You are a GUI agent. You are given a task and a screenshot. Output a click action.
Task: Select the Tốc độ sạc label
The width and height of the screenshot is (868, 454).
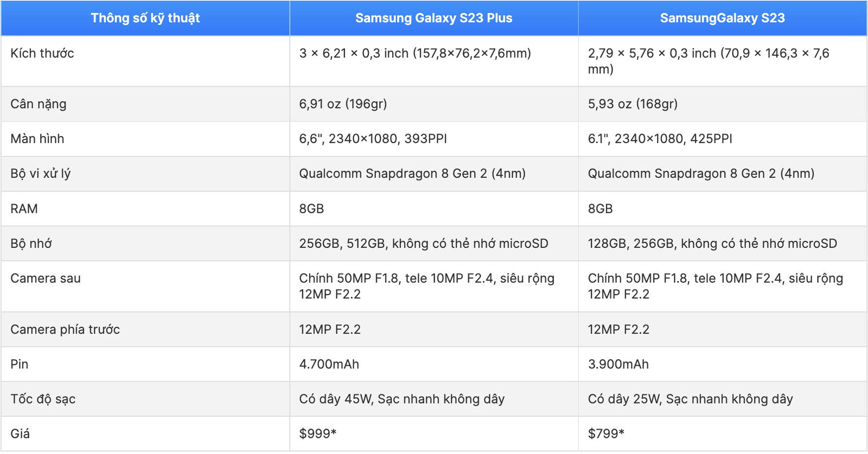[43, 399]
